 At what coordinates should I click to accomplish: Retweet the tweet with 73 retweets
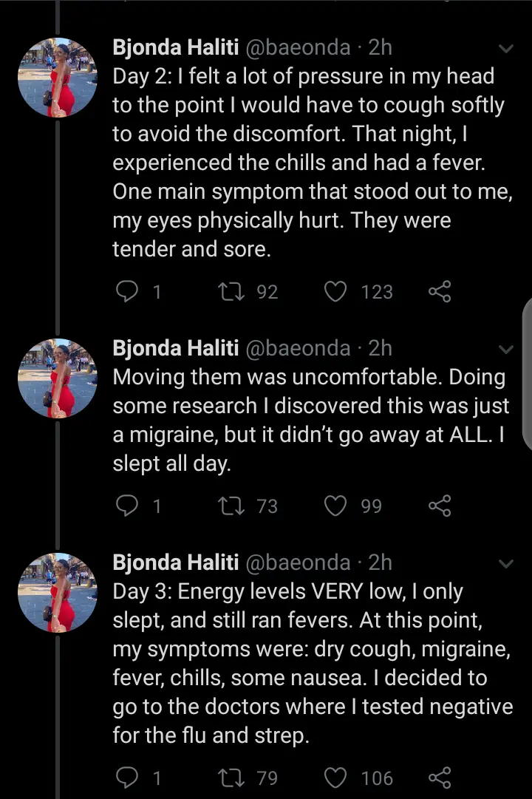tap(231, 506)
